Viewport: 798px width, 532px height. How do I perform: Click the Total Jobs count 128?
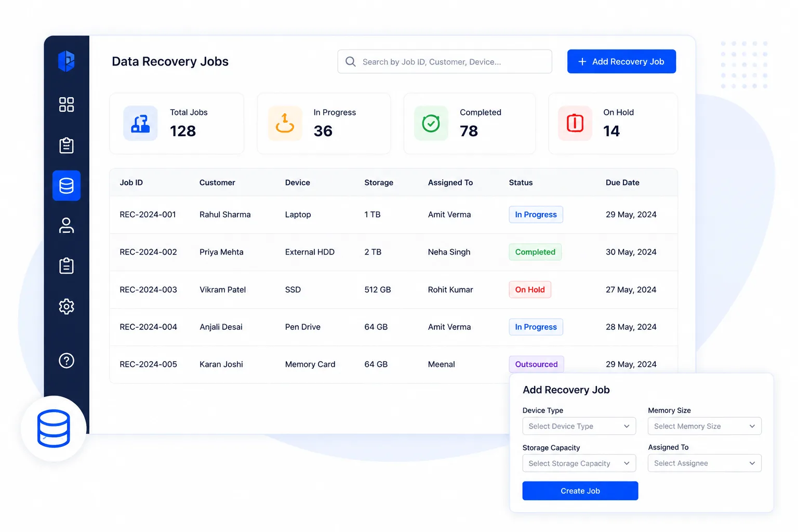point(183,131)
